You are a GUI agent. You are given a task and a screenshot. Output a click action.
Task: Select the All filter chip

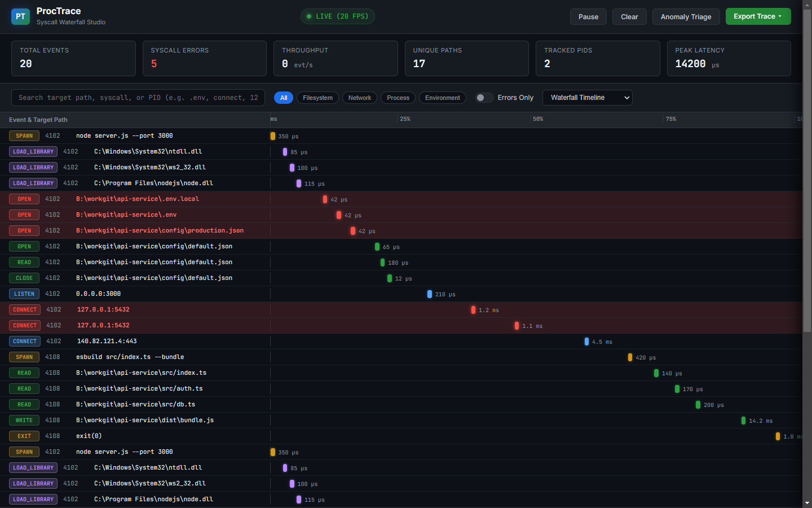pyautogui.click(x=284, y=98)
